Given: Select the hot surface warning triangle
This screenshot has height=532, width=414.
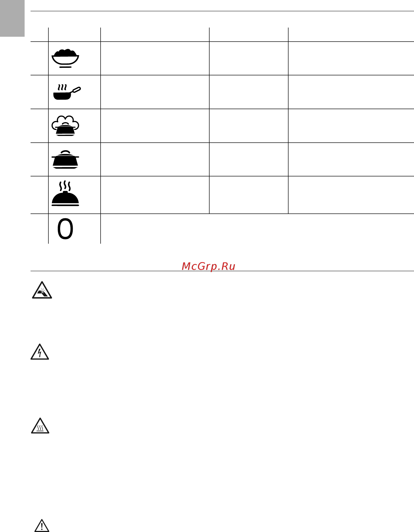Looking at the screenshot, I should point(40,426).
